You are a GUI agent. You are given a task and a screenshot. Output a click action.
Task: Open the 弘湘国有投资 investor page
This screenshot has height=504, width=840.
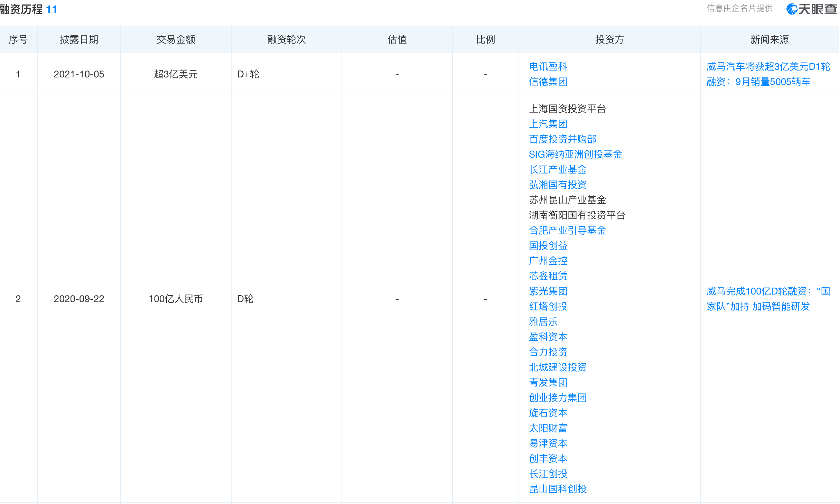point(558,185)
